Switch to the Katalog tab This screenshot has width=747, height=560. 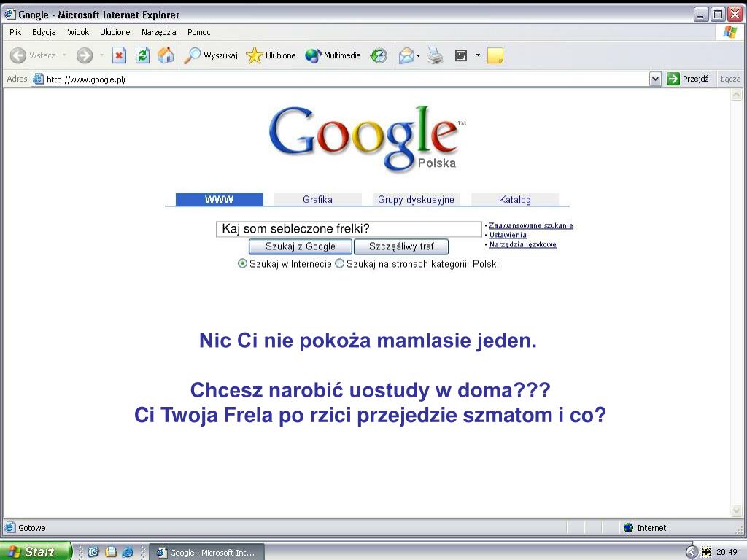coord(514,199)
